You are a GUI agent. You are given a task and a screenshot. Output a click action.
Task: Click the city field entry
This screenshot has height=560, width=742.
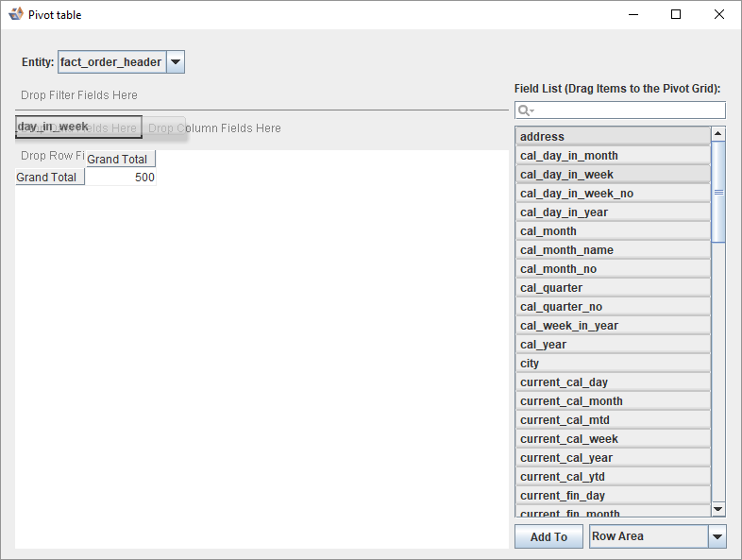(x=613, y=364)
